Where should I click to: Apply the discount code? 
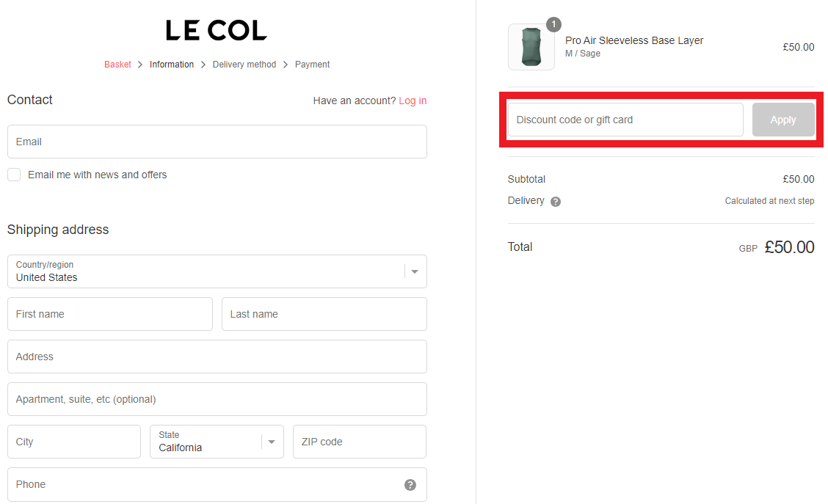click(783, 120)
